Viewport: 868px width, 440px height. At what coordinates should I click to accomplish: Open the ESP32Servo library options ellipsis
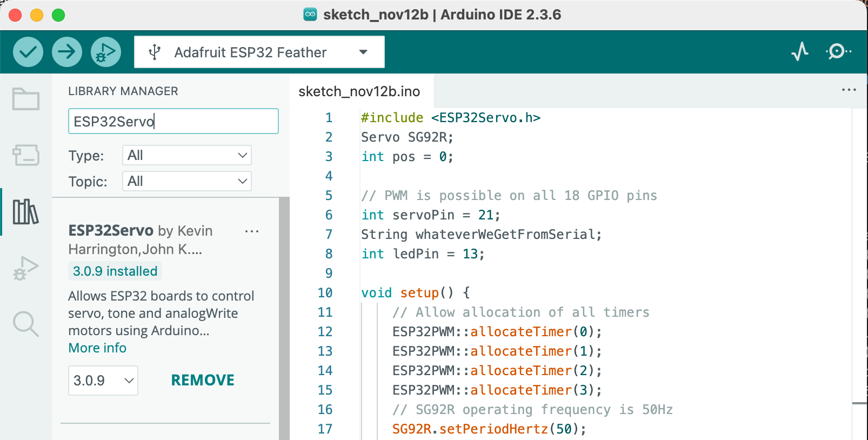[252, 231]
